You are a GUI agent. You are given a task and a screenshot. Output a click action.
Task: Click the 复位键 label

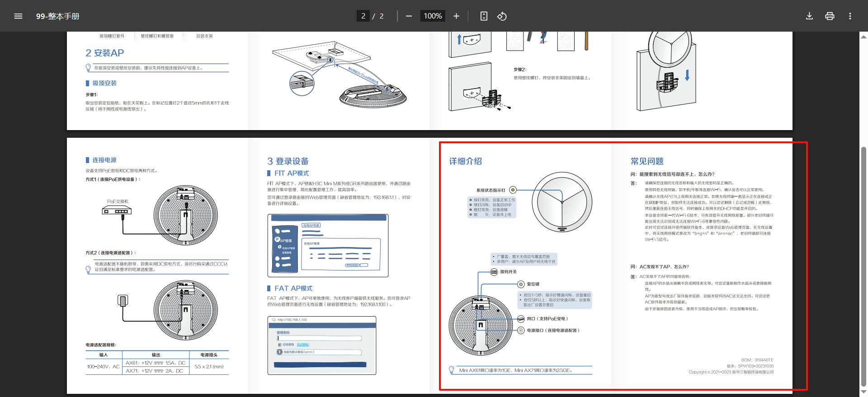tap(533, 284)
